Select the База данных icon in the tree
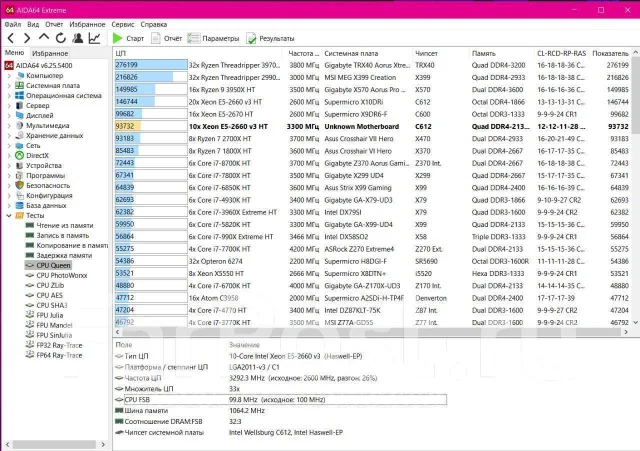This screenshot has width=640, height=451. tap(19, 205)
